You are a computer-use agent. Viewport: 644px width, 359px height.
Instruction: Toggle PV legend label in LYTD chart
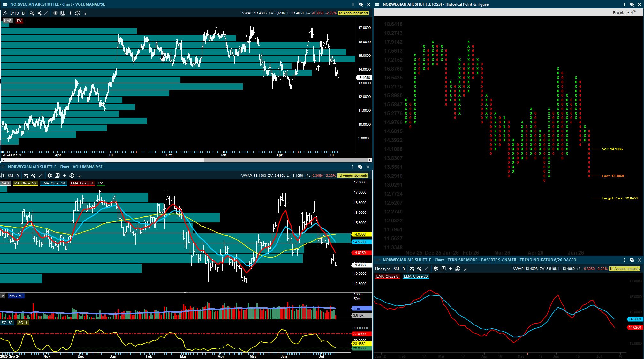coord(19,21)
